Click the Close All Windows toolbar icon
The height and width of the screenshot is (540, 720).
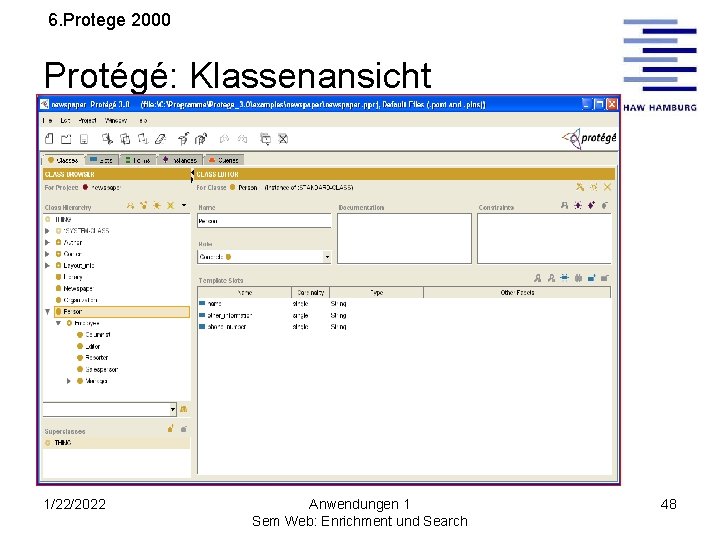point(283,139)
